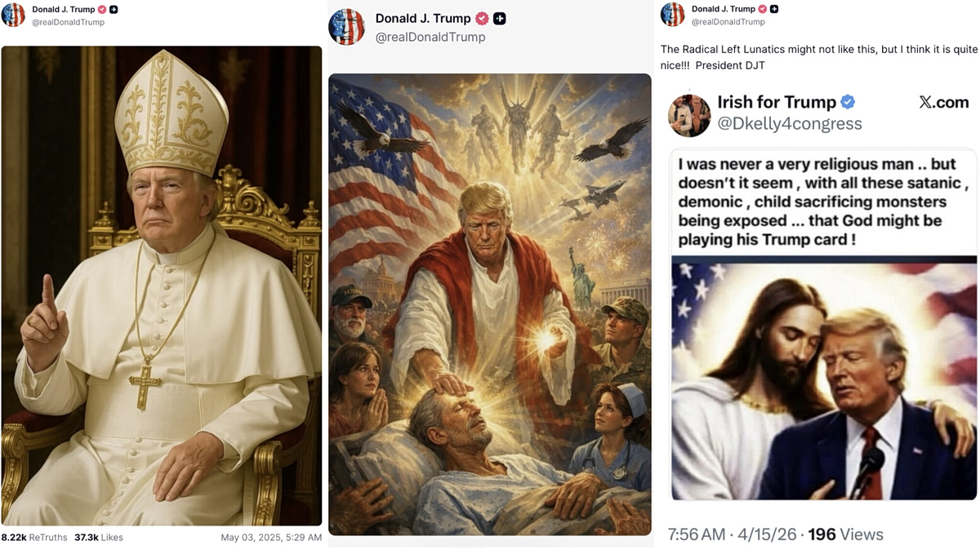The image size is (980, 550).
Task: Click the blue verified checkmark beside Irish for Trump
Action: [848, 102]
